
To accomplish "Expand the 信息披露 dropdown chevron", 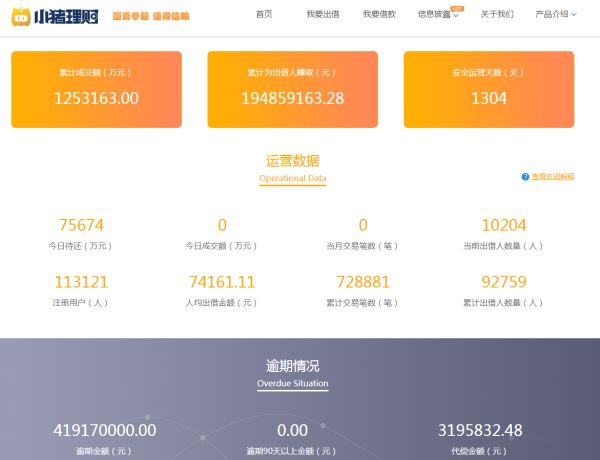I will coord(455,16).
